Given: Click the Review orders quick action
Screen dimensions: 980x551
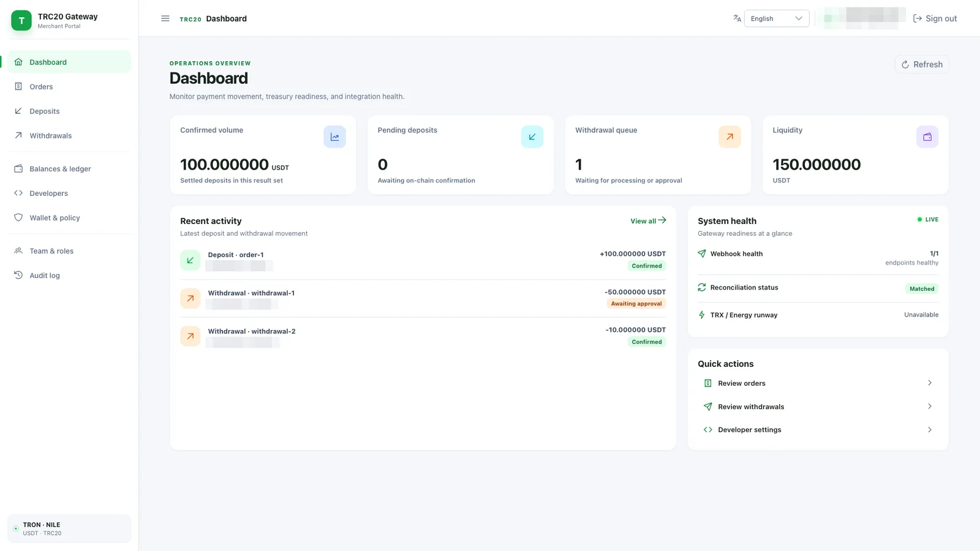Looking at the screenshot, I should pyautogui.click(x=818, y=383).
